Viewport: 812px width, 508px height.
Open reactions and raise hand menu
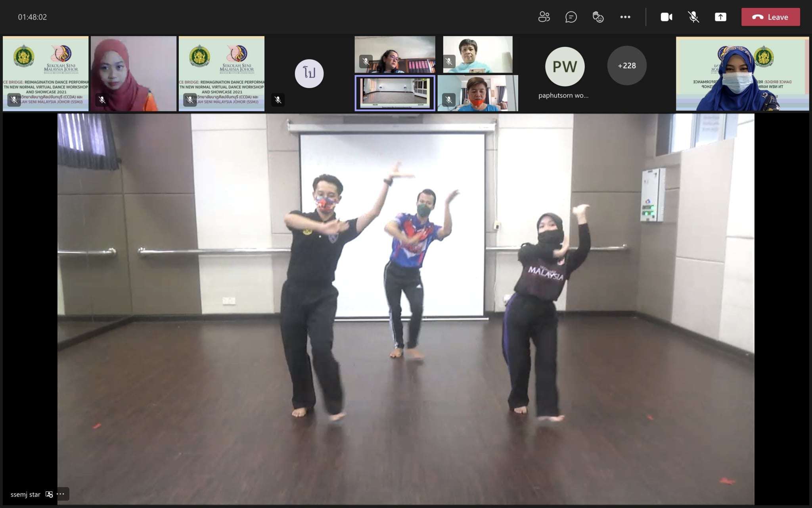(598, 17)
